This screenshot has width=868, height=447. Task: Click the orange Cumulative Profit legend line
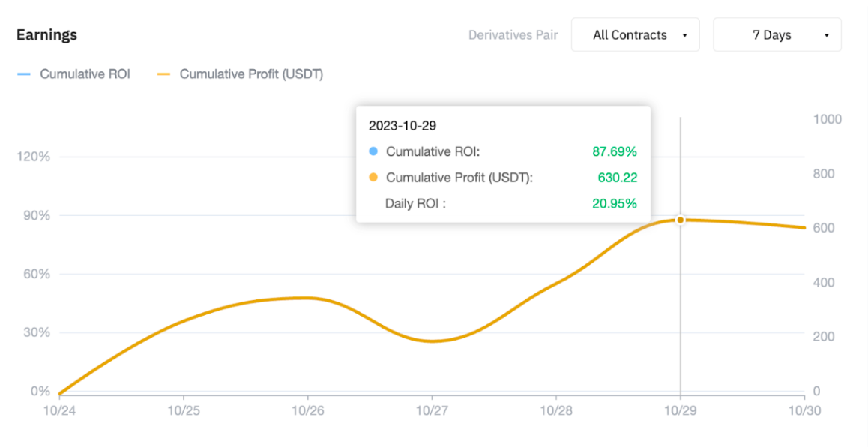163,74
